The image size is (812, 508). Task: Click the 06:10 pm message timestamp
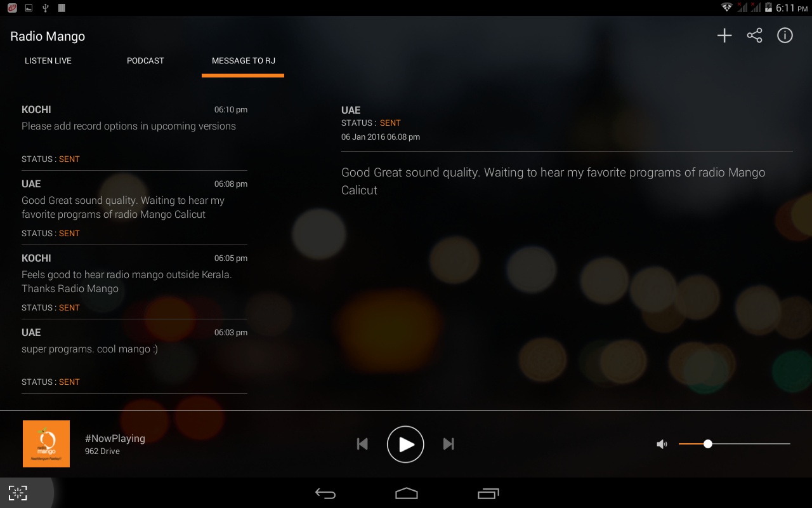[x=231, y=110]
